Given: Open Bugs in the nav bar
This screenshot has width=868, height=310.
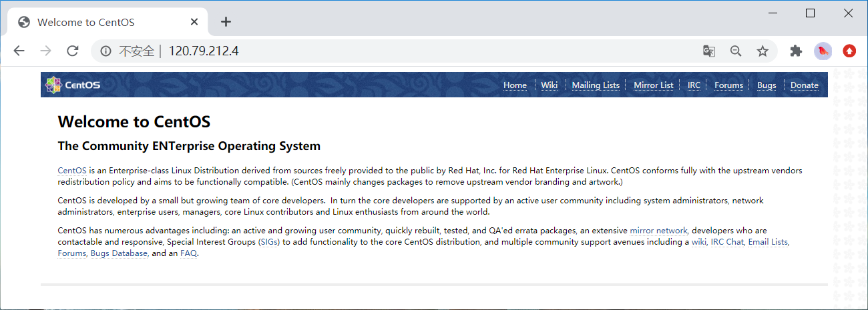Looking at the screenshot, I should (767, 85).
